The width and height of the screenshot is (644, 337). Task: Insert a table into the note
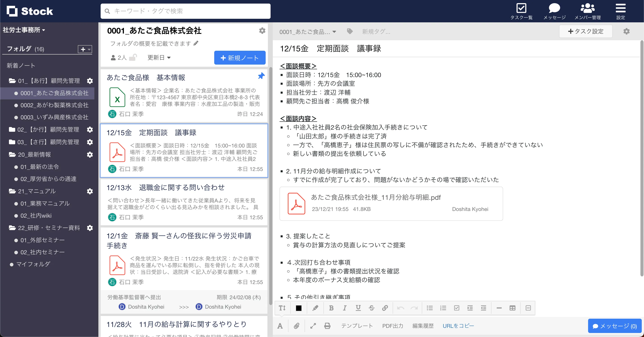coord(513,308)
